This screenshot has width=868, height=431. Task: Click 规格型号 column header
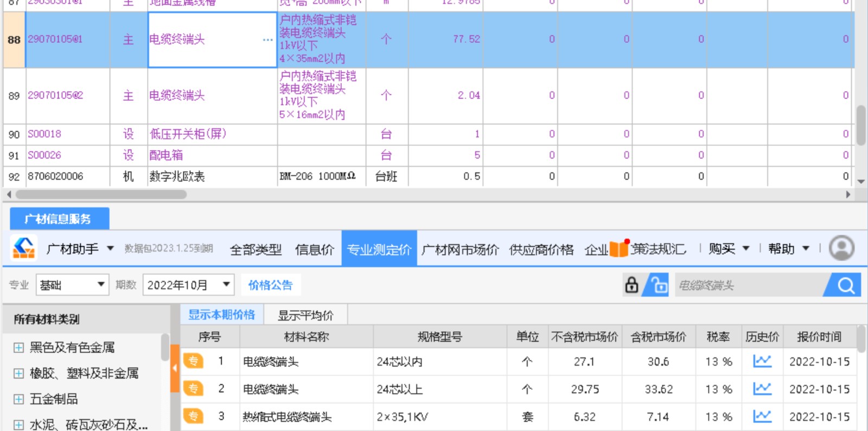tap(440, 337)
